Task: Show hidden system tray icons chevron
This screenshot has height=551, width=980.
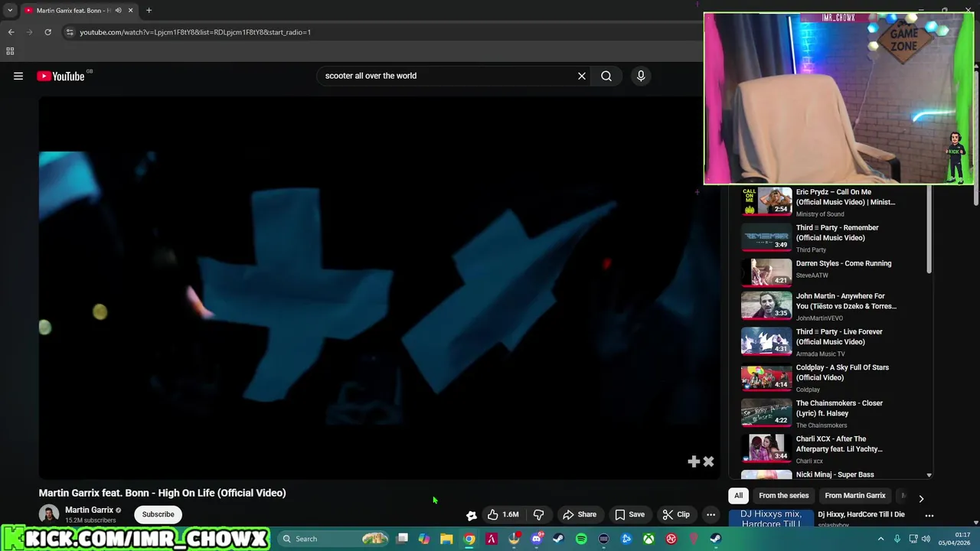Action: click(x=880, y=539)
